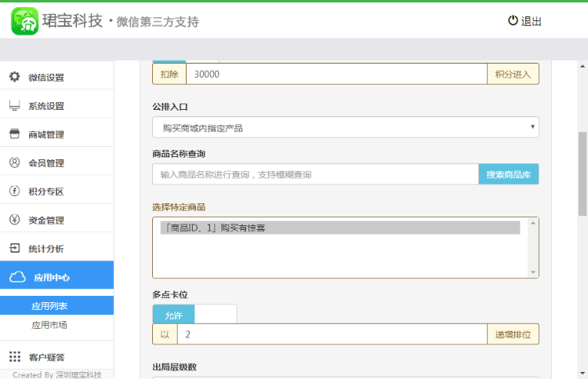
Task: Click the 30000 points deduction field
Action: tap(336, 74)
